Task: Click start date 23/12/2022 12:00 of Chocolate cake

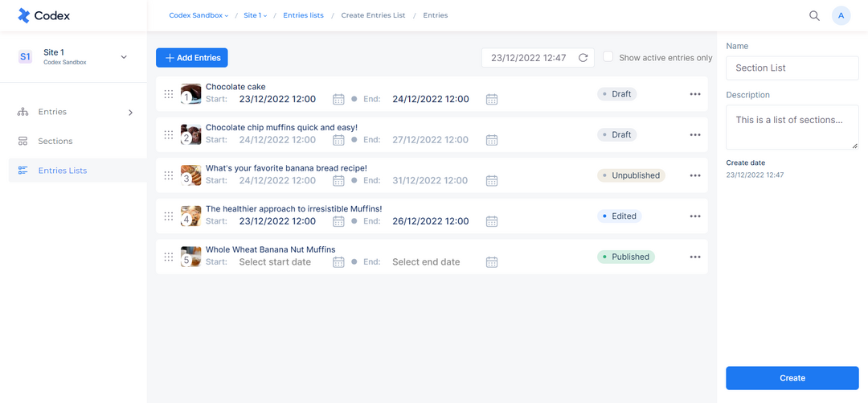Action: (277, 99)
